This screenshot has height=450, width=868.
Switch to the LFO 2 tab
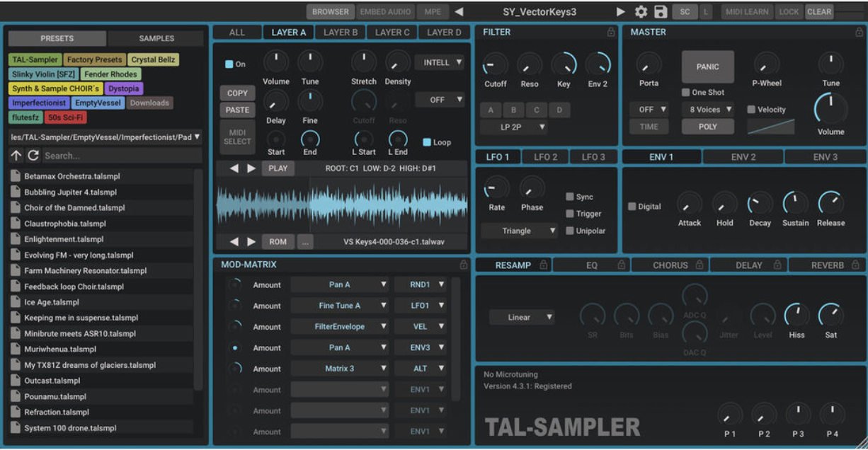click(545, 157)
